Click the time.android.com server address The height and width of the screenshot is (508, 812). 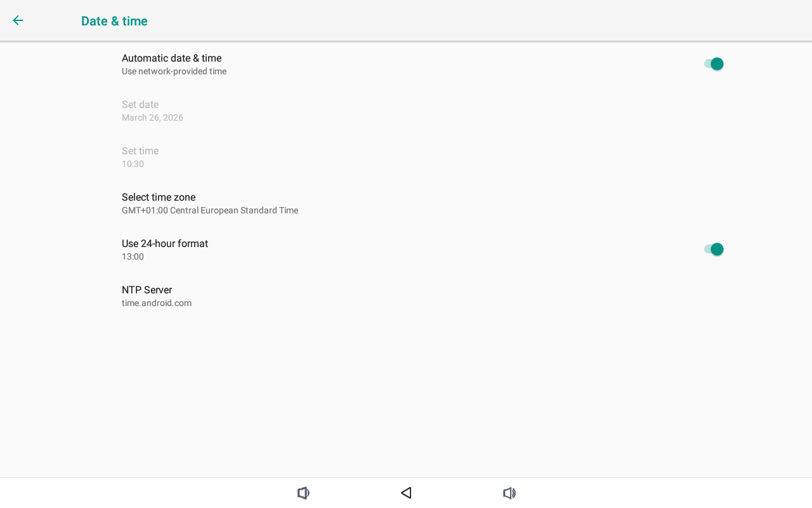pos(157,304)
